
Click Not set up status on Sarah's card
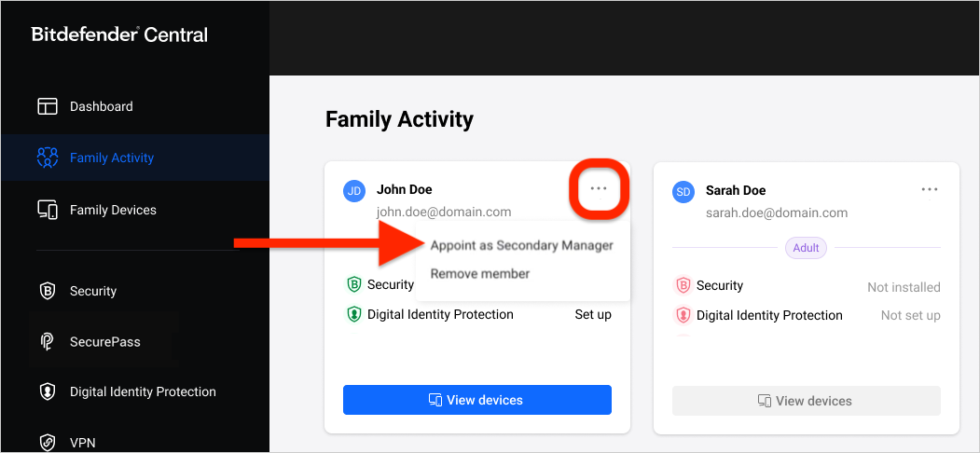(x=911, y=316)
